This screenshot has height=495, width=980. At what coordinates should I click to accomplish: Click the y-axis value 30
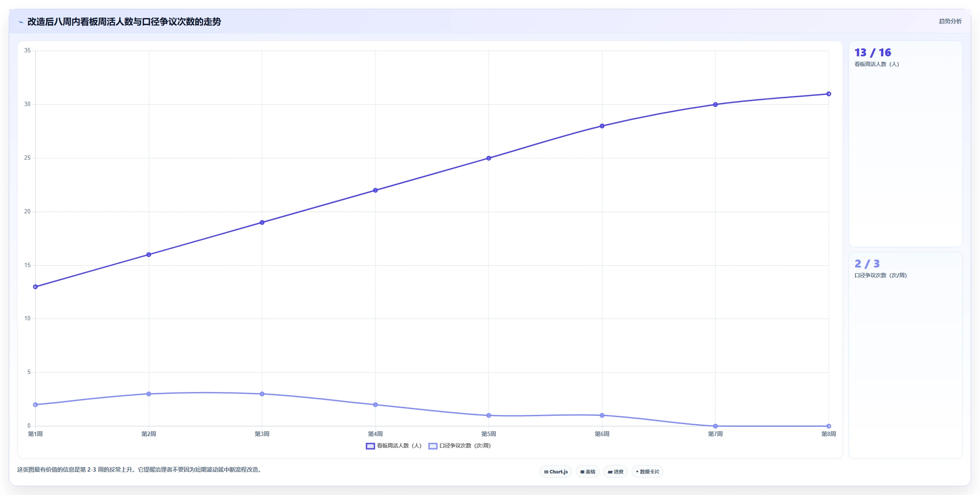coord(27,104)
